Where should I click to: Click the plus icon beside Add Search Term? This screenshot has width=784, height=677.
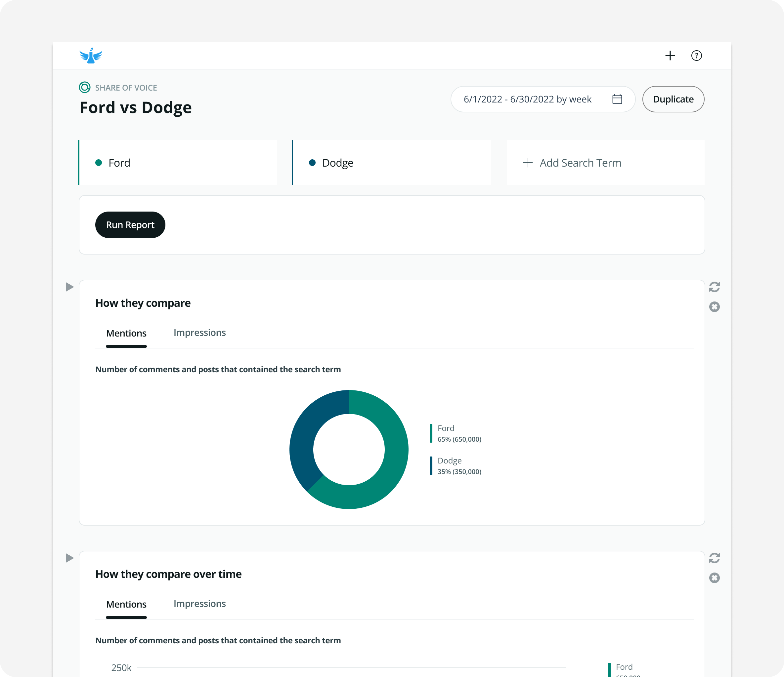click(528, 163)
